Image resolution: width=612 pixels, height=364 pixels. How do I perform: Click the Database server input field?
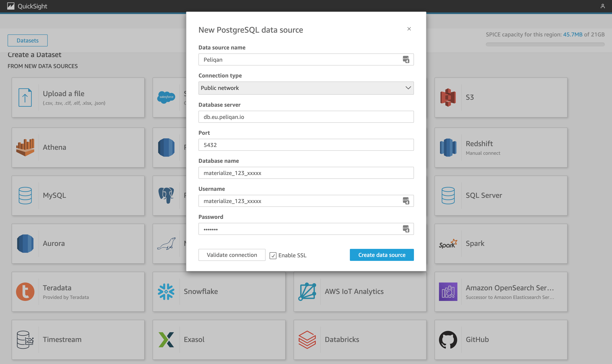(x=306, y=117)
